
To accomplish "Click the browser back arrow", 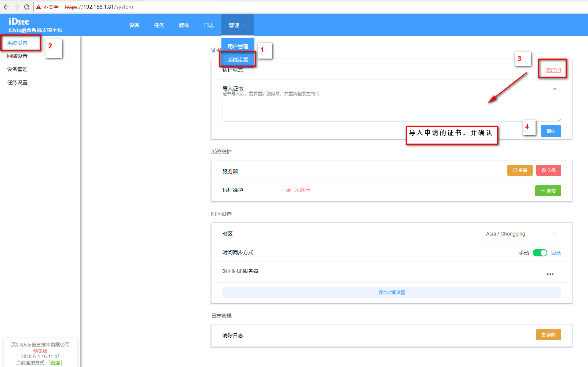I will tap(6, 7).
